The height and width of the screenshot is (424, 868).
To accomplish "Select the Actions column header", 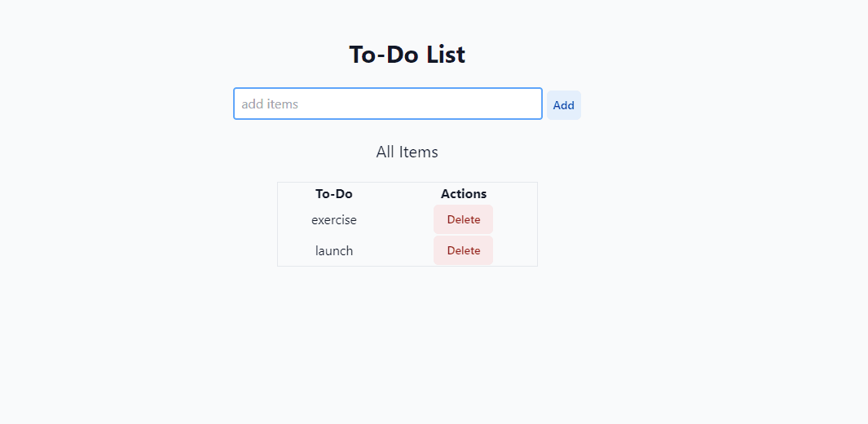I will [464, 193].
